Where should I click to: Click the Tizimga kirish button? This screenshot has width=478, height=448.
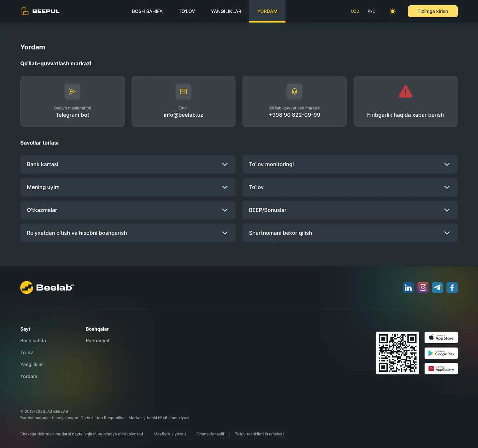(x=433, y=11)
